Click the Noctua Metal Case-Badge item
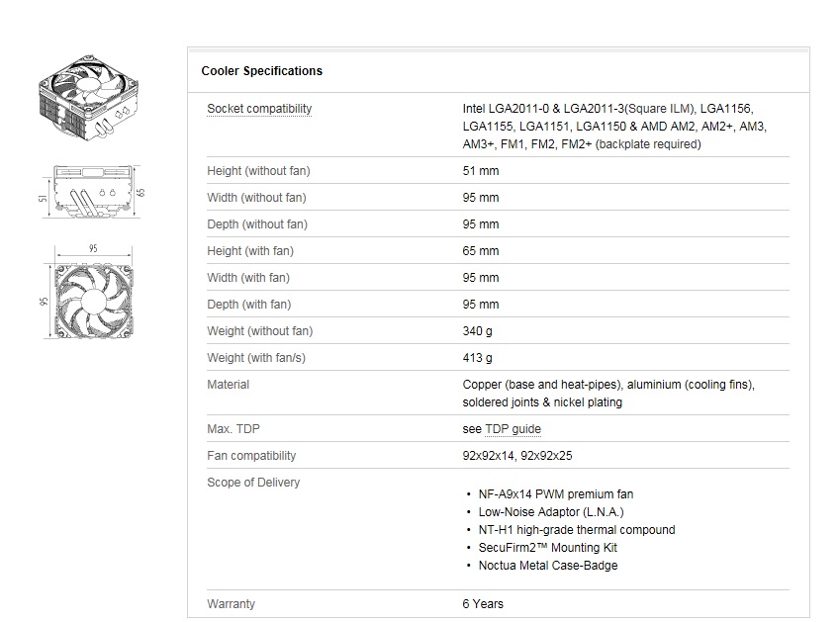 click(x=548, y=566)
